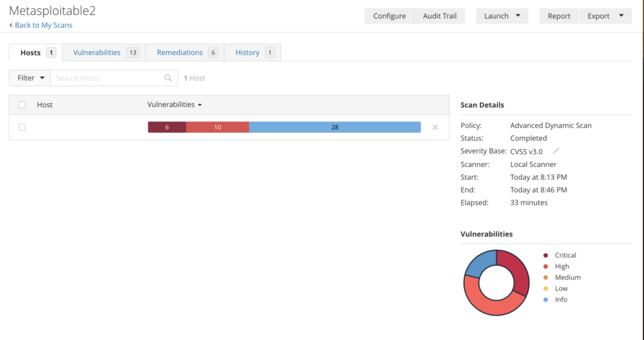The width and height of the screenshot is (644, 340).
Task: Tick the checkbox on the host row
Action: (22, 127)
